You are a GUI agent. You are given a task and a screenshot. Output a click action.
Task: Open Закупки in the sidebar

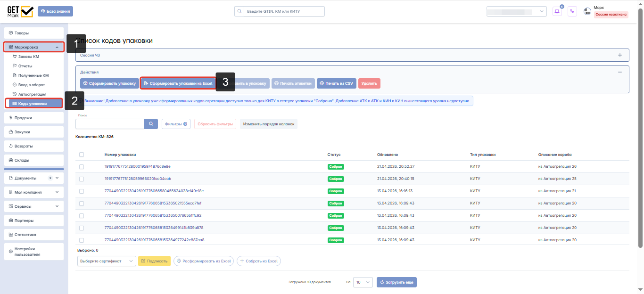(x=34, y=132)
